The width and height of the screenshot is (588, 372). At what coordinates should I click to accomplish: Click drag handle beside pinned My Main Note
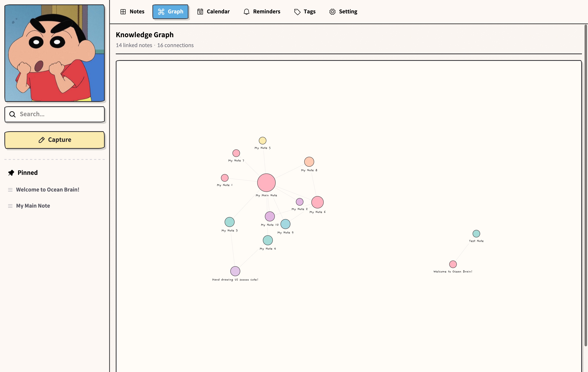tap(10, 206)
